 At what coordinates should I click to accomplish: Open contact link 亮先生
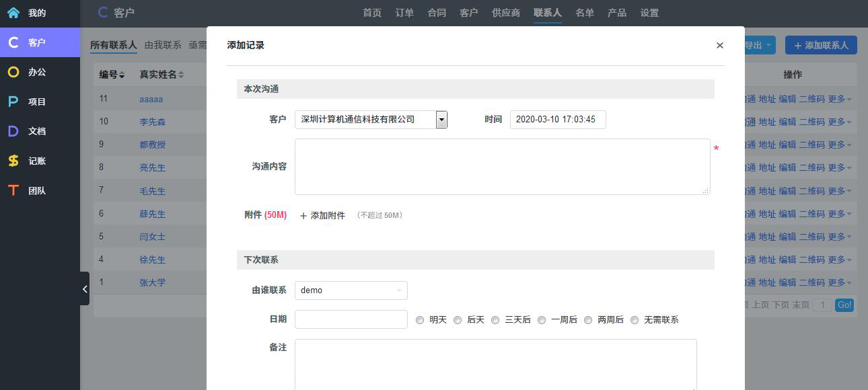point(152,167)
